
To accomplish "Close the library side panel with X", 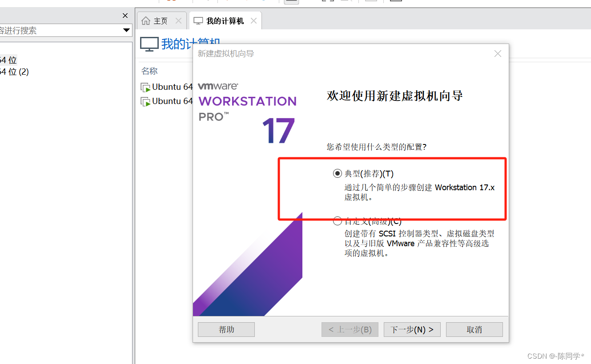I will 125,16.
